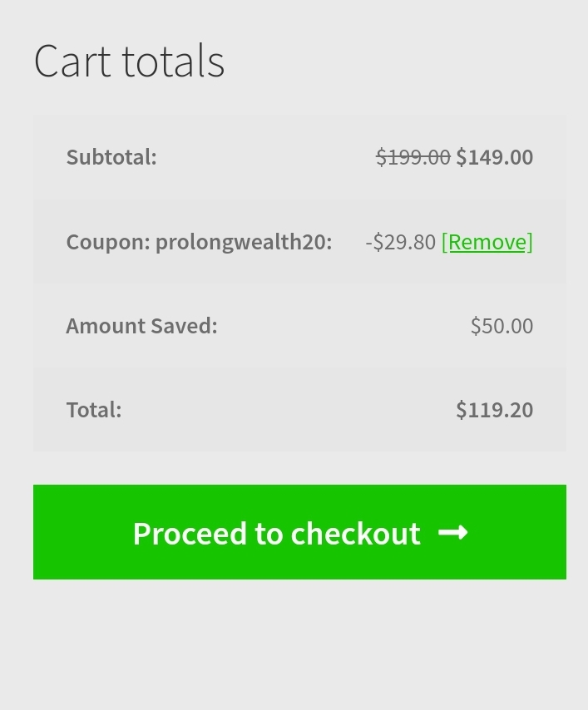Select the Subtotal label
Viewport: 588px width, 710px height.
tap(111, 157)
